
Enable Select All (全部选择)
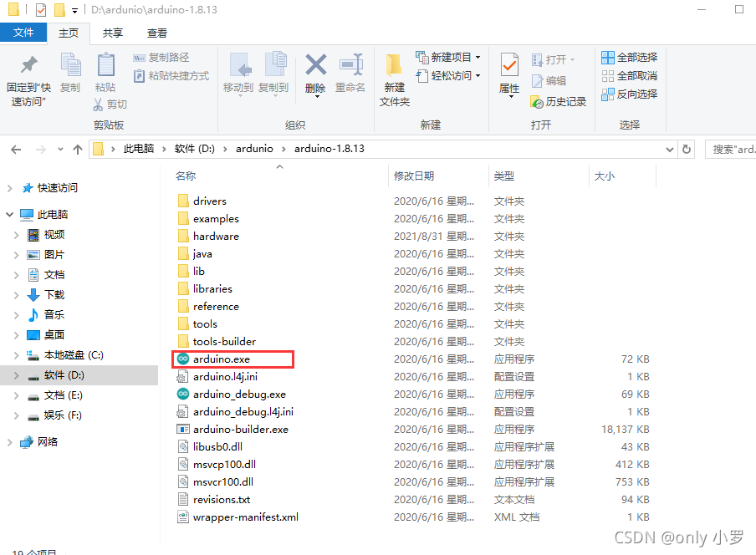(628, 56)
